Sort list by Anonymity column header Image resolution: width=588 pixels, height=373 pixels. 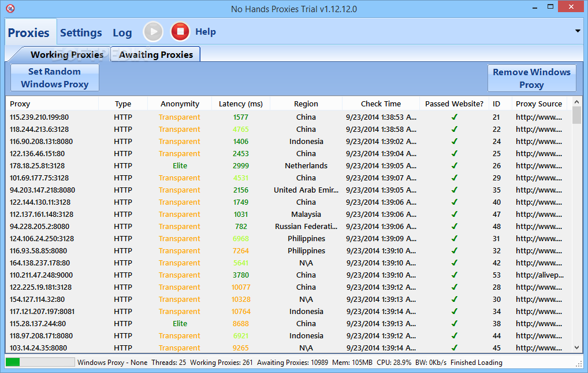[180, 104]
